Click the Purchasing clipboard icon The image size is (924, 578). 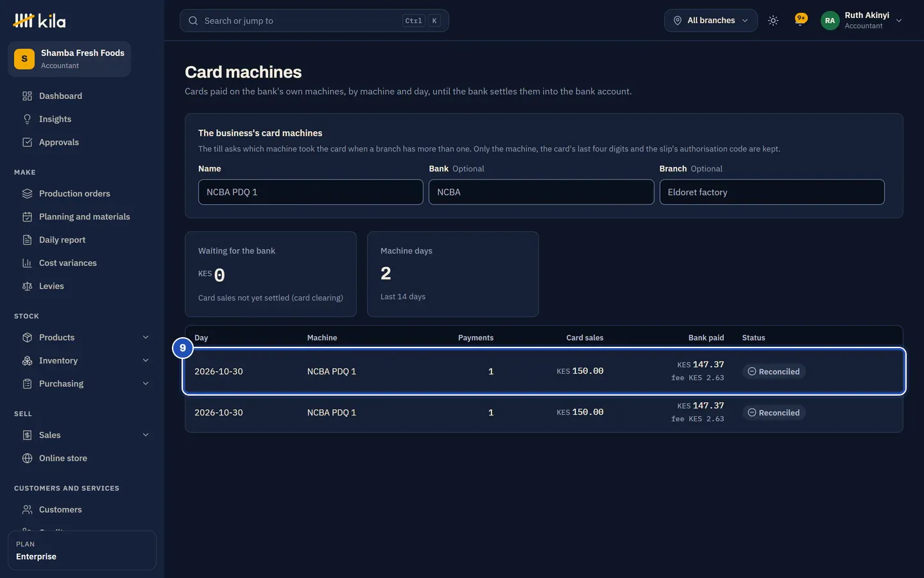27,383
